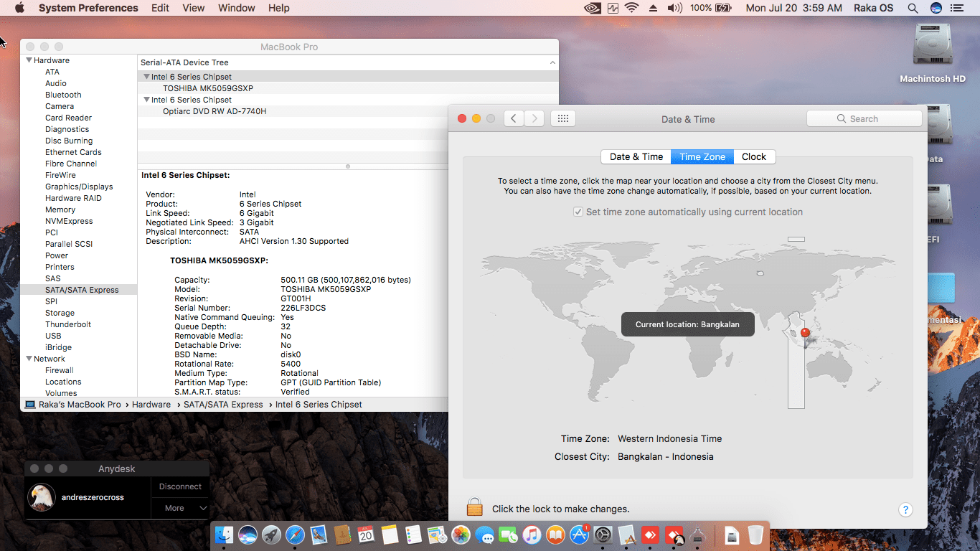
Task: Open help with the question mark button
Action: click(905, 509)
